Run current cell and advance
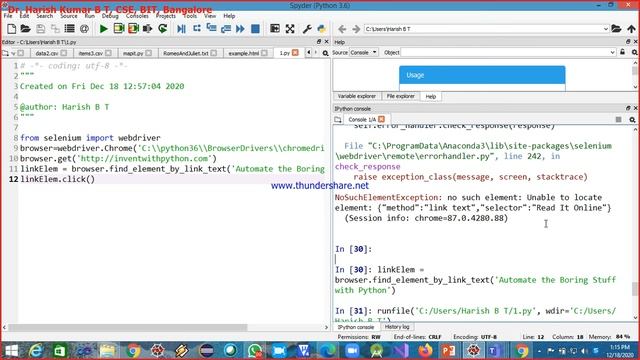Screen dimensions: 640x360 coord(133,29)
